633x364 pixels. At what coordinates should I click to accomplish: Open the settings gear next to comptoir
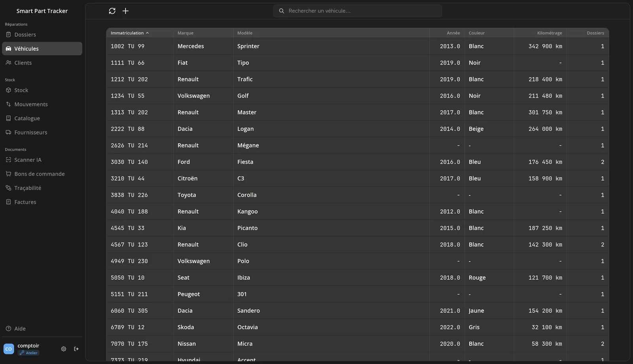64,349
